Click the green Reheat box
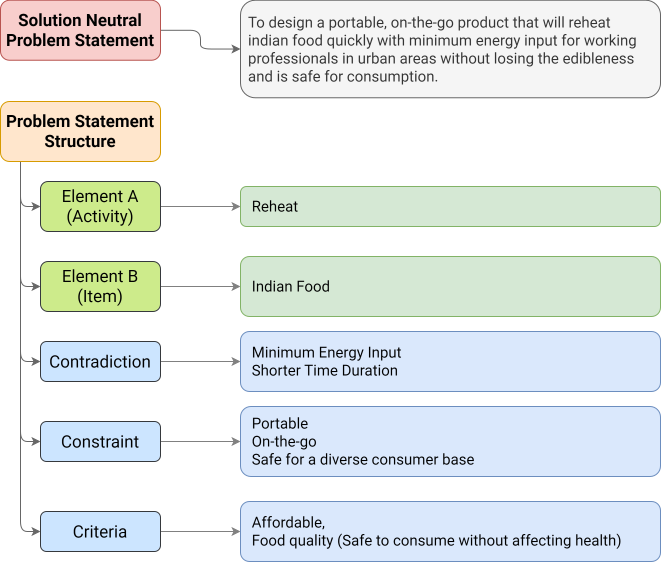The image size is (661, 563). [x=450, y=206]
